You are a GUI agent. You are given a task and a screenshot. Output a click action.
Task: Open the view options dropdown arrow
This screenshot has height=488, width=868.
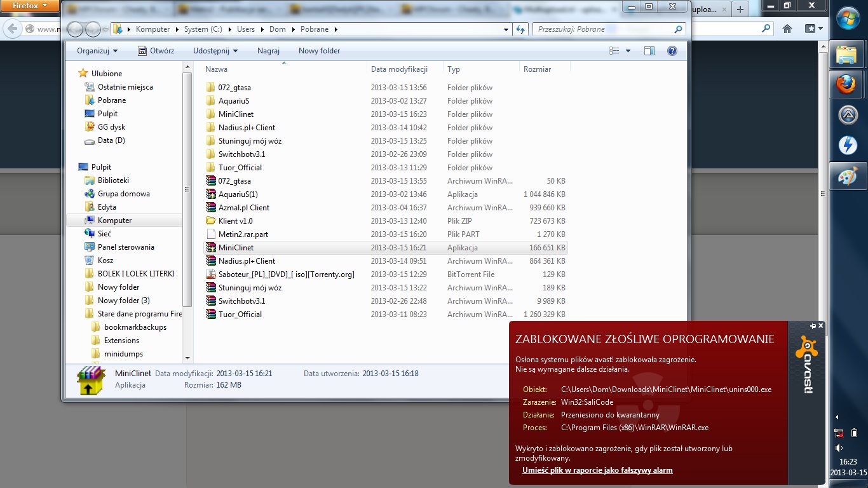[628, 51]
